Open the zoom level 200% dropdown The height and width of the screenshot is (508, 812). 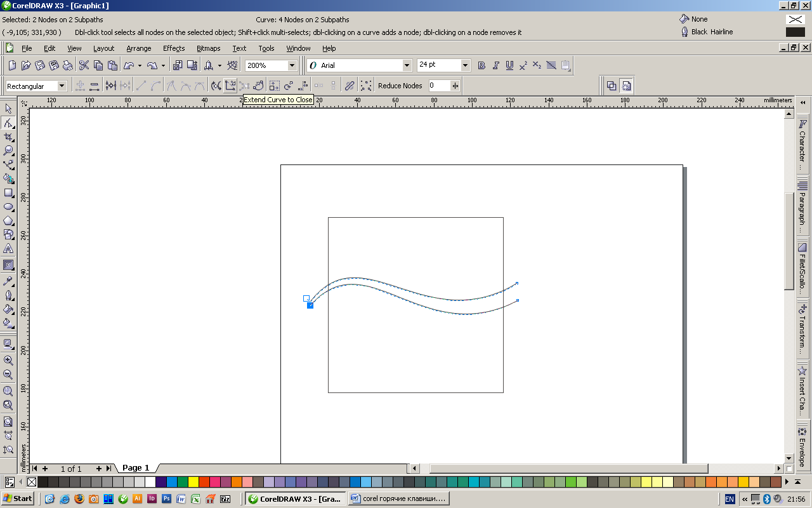tap(292, 65)
